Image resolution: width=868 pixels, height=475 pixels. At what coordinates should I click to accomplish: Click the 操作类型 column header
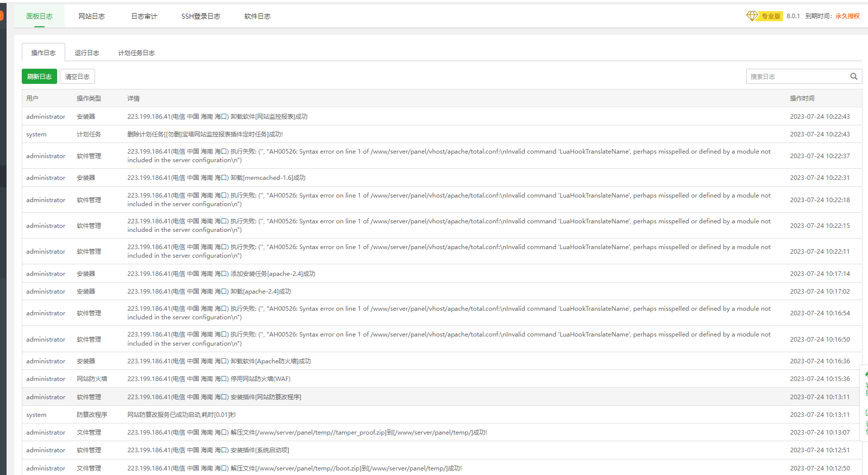point(89,99)
